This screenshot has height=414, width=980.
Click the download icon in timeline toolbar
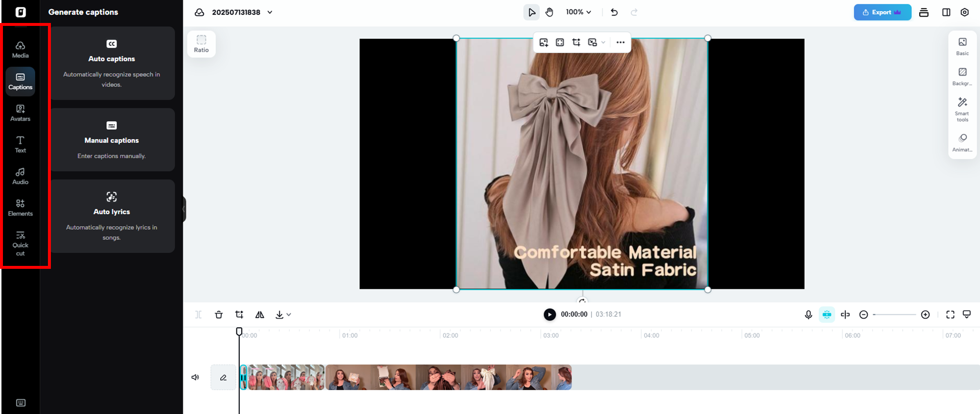[279, 314]
